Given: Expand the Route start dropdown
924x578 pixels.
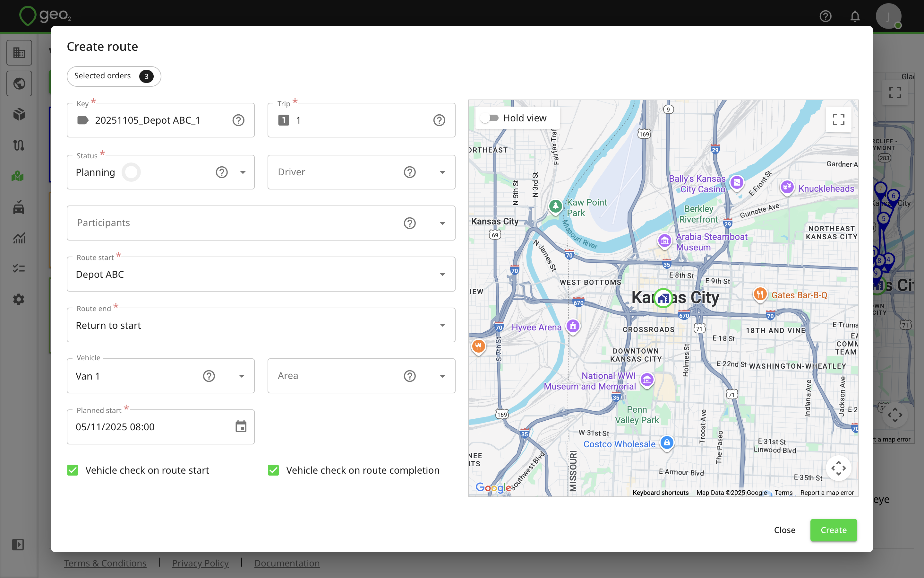Looking at the screenshot, I should (442, 275).
